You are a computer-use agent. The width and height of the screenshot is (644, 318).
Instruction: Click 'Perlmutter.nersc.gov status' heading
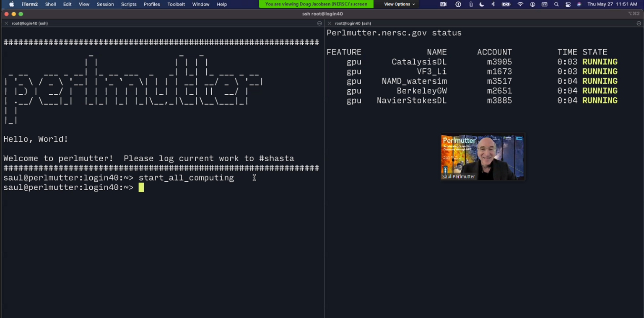click(394, 33)
